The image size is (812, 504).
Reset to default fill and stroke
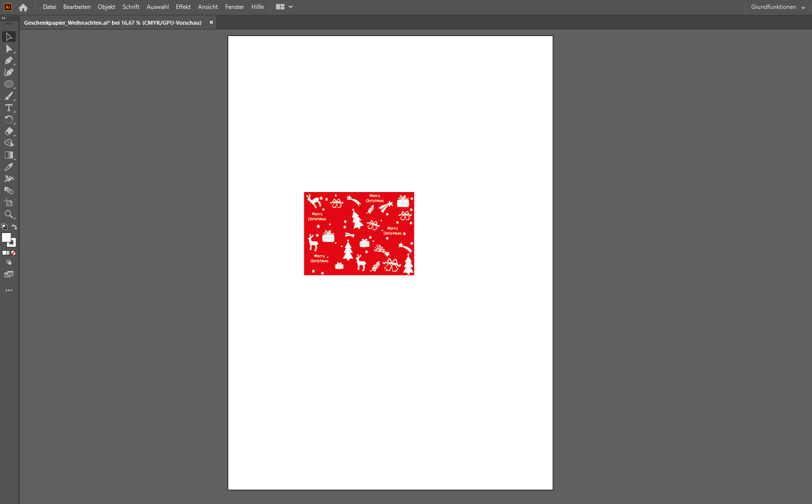(4, 227)
